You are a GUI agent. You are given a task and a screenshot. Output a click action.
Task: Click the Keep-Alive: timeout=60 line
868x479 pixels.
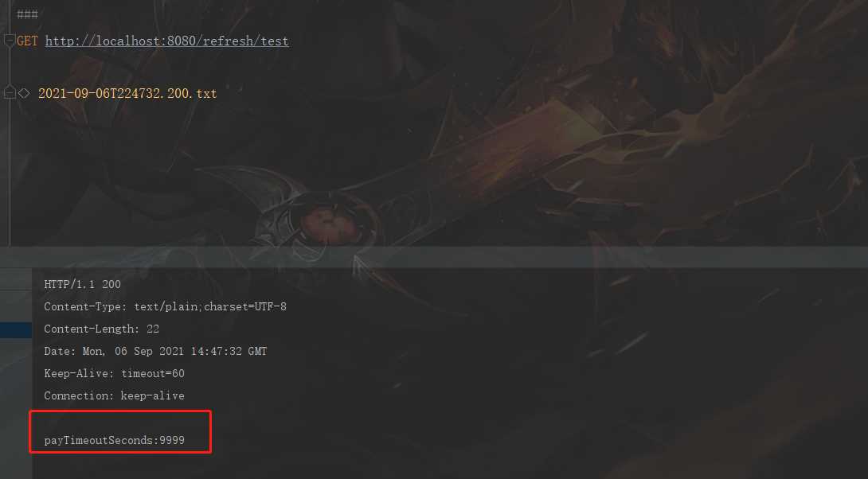click(x=114, y=373)
